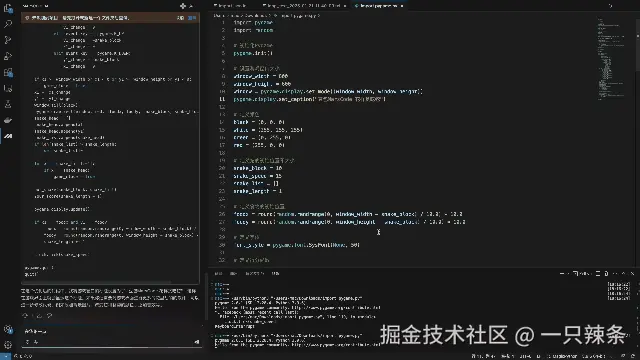
Task: Click the grey button in the chat banner
Action: coord(180,18)
